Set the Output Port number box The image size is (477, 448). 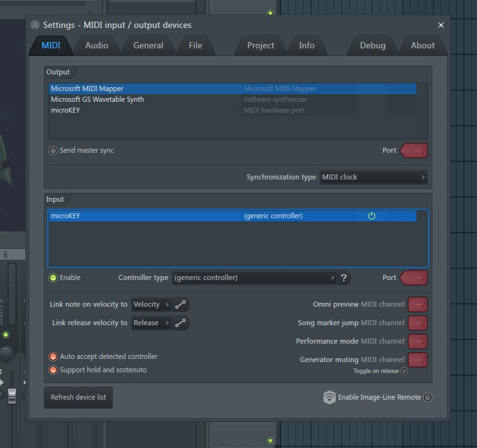coord(414,150)
